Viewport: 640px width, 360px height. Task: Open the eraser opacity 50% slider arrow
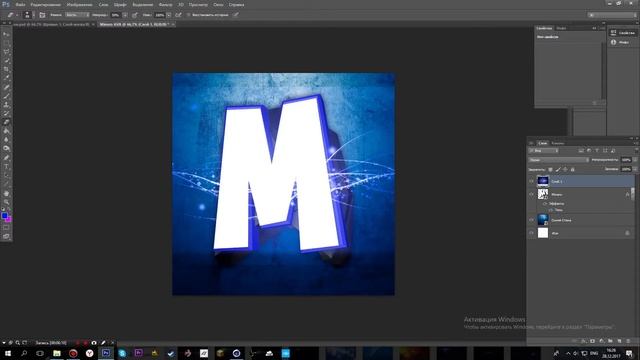pyautogui.click(x=125, y=15)
